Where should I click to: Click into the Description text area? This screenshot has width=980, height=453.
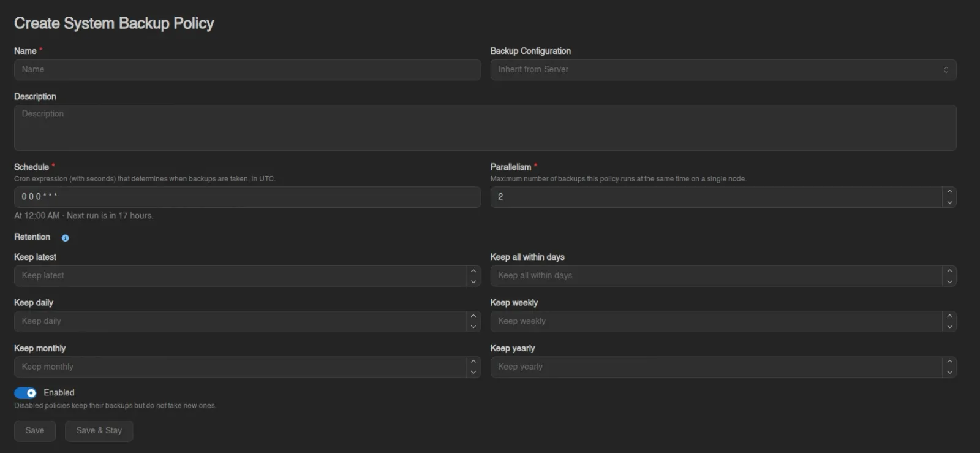tap(485, 128)
